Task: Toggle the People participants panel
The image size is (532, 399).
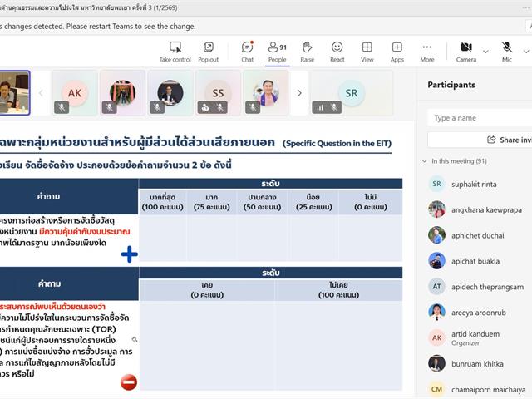Action: [x=277, y=52]
